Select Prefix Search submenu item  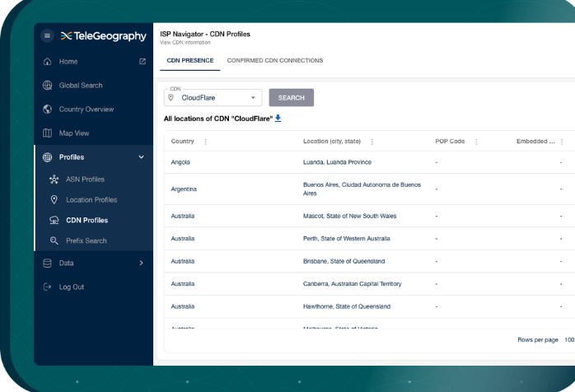click(86, 240)
